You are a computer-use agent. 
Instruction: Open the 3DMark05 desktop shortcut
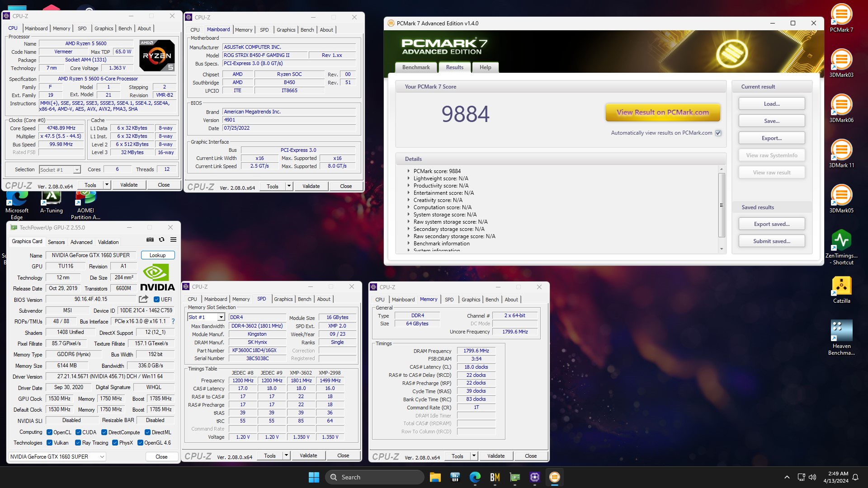point(841,199)
